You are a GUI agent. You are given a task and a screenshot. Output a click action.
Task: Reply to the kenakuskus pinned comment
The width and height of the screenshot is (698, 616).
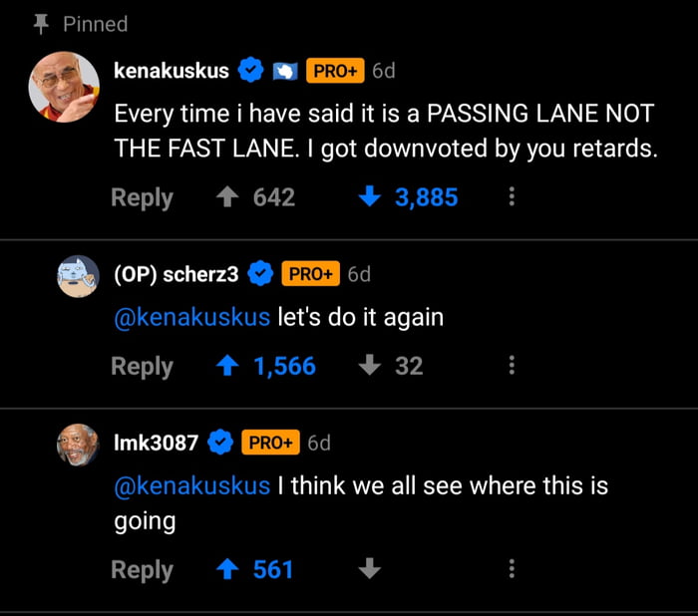pyautogui.click(x=142, y=197)
